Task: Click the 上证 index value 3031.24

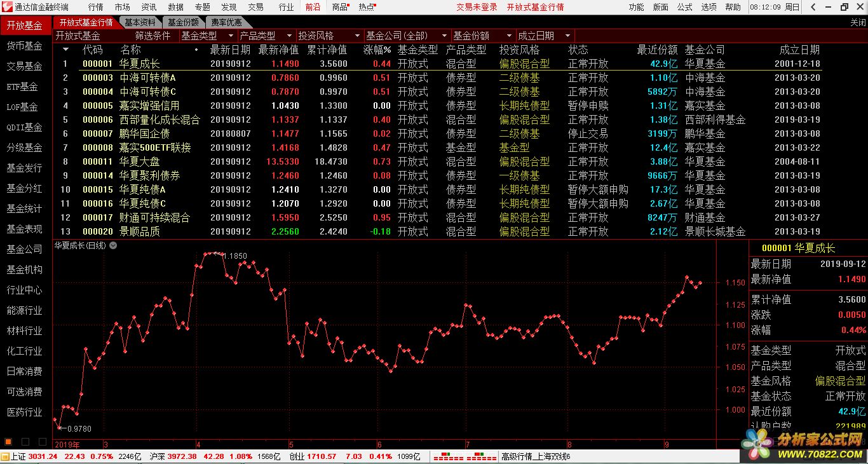Action: tap(43, 456)
